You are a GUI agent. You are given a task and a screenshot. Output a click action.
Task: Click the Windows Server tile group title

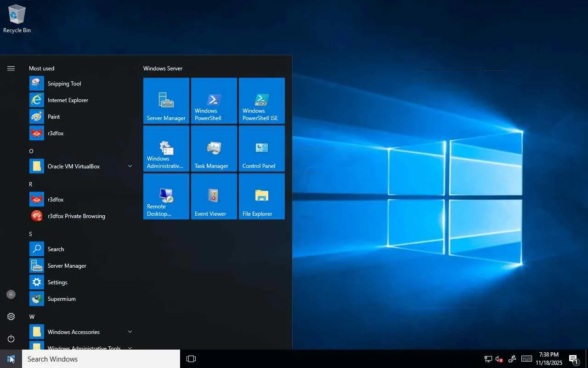point(163,69)
